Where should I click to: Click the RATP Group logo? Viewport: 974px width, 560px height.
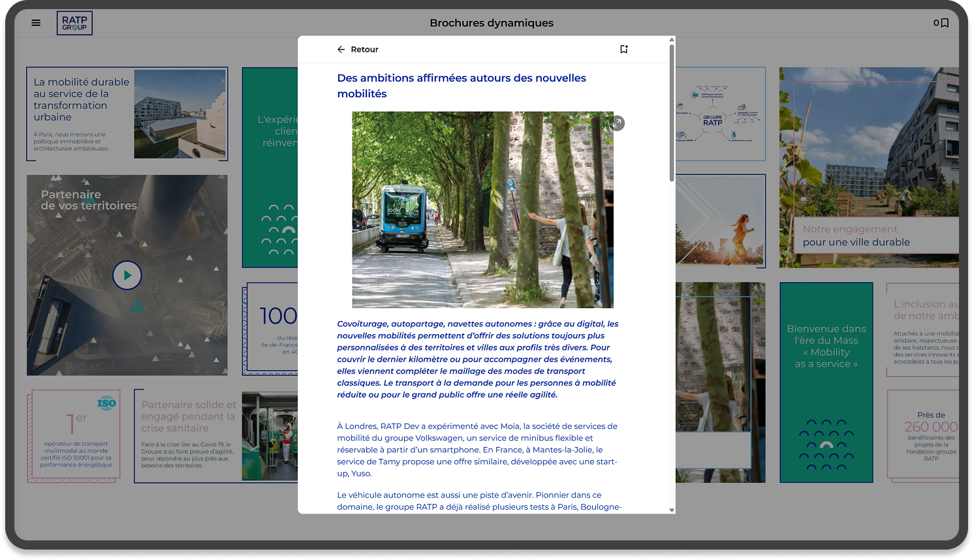click(x=74, y=23)
